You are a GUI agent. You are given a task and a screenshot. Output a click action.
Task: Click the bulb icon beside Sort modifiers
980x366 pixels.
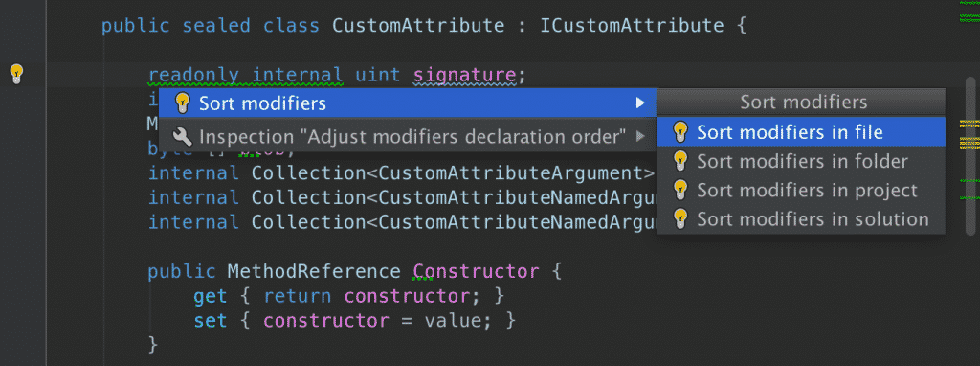point(182,103)
